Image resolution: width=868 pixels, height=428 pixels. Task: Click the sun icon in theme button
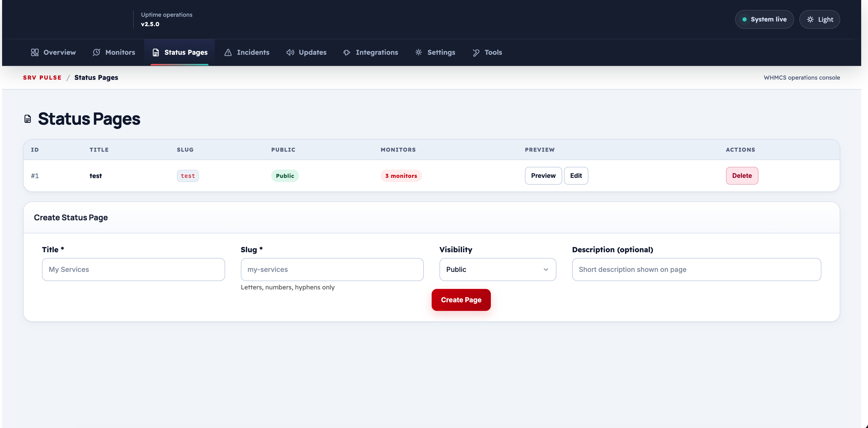[810, 20]
